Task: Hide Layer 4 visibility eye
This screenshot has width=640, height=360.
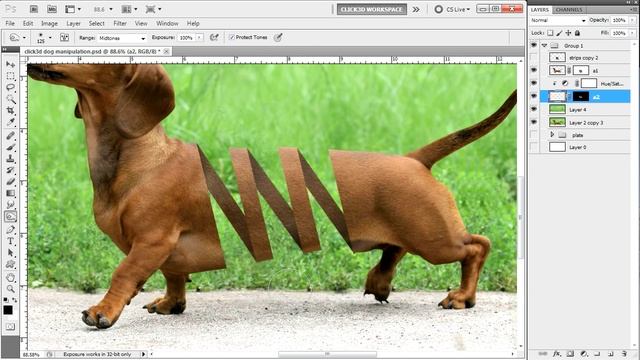Action: pos(534,109)
